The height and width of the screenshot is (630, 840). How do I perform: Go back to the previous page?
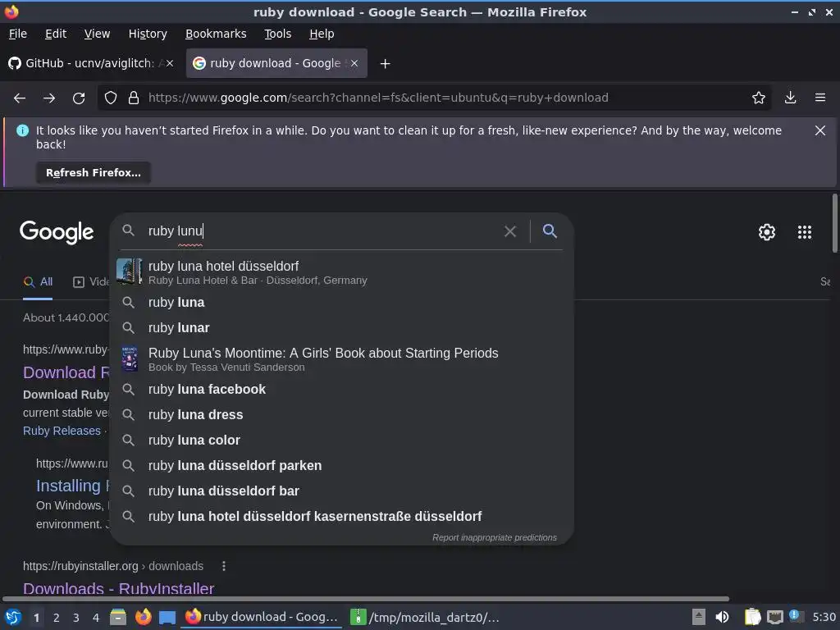[20, 98]
